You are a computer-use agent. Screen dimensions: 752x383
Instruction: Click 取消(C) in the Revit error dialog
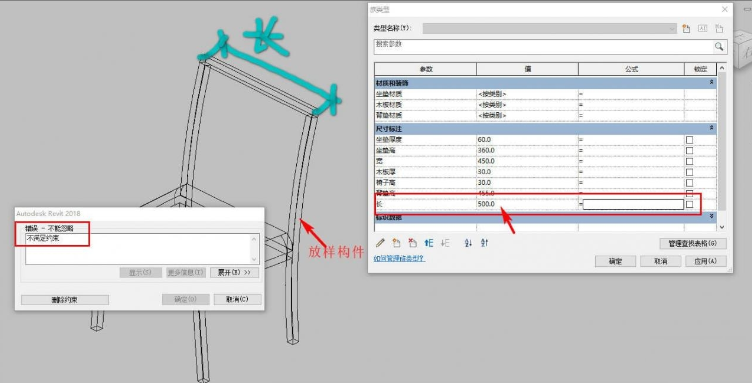click(x=238, y=299)
